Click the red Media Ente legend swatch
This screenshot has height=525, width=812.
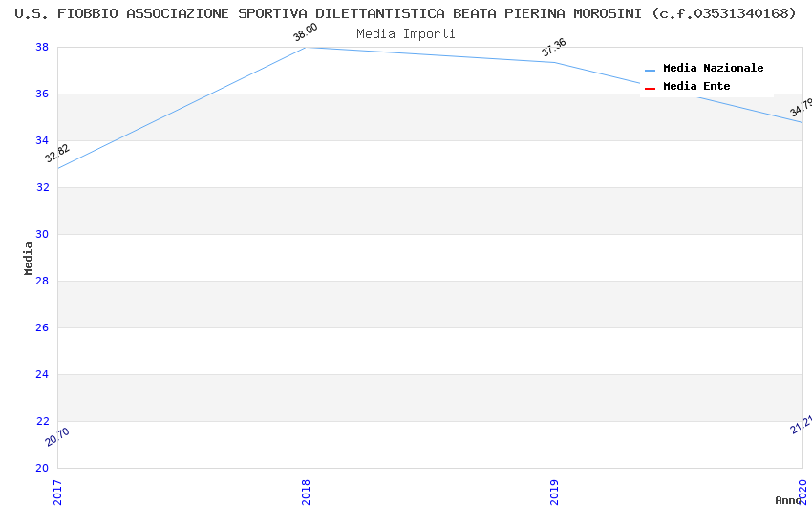click(651, 88)
